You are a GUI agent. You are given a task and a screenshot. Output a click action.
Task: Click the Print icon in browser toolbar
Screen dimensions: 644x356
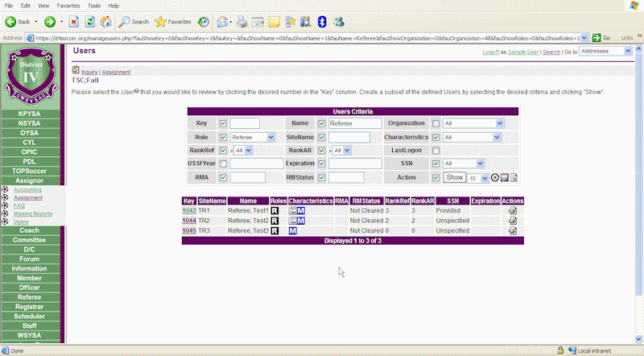click(241, 22)
